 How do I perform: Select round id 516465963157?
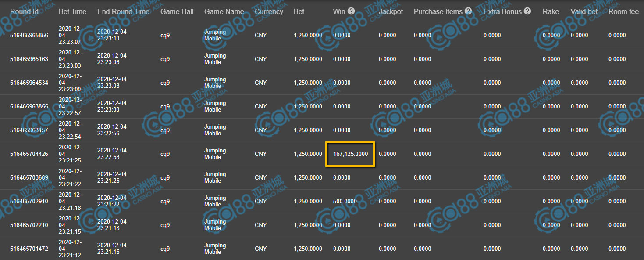coord(29,130)
